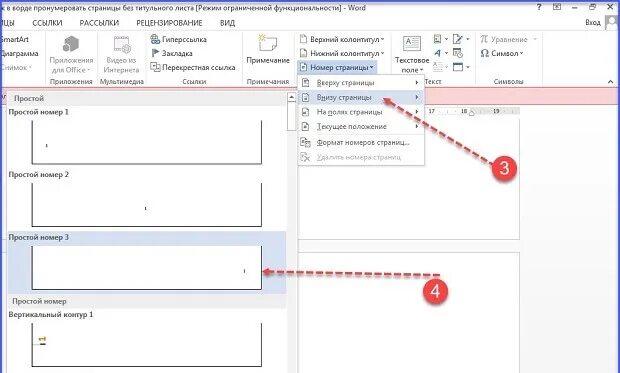Insert a chart (Диаграмма)
This screenshot has height=373, width=620.
click(19, 53)
